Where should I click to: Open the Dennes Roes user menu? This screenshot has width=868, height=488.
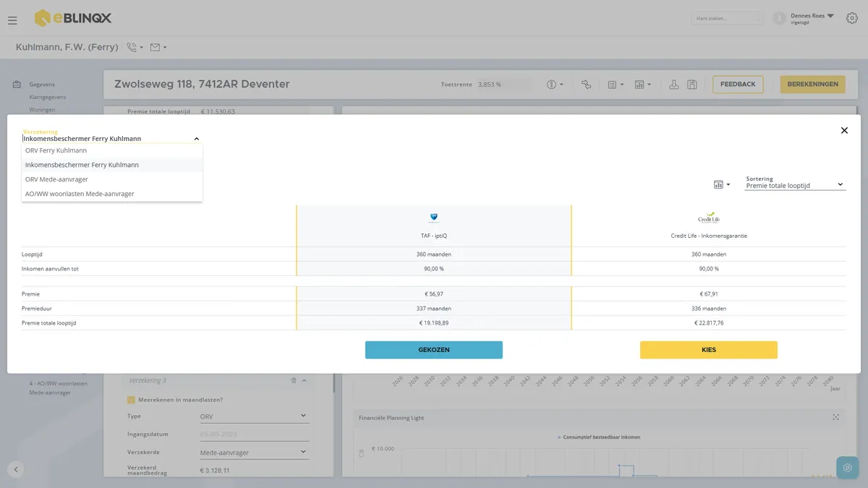click(813, 18)
